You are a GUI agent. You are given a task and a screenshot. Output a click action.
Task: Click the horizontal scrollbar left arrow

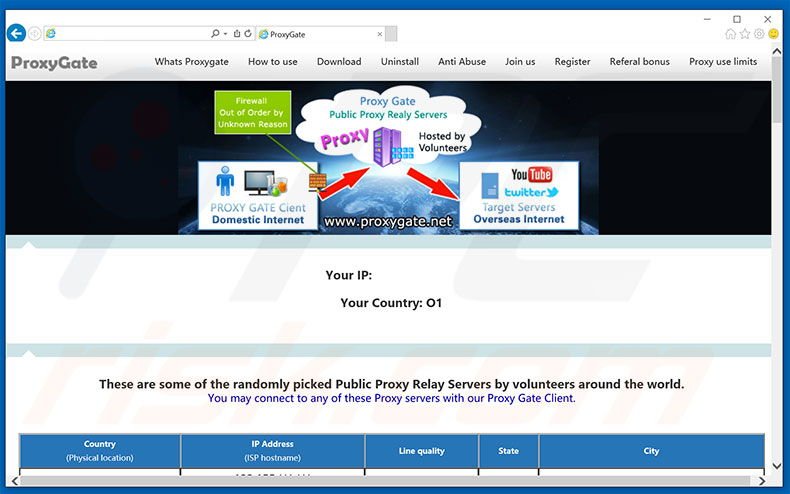click(x=15, y=480)
